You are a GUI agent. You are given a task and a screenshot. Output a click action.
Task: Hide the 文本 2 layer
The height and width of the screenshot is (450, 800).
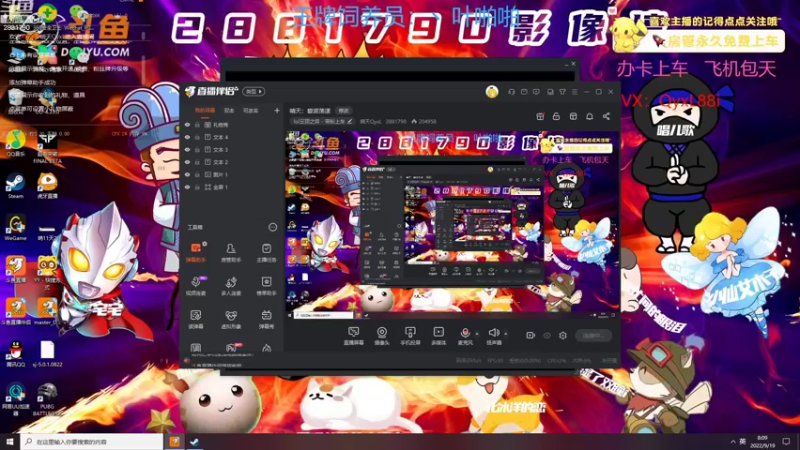(187, 162)
